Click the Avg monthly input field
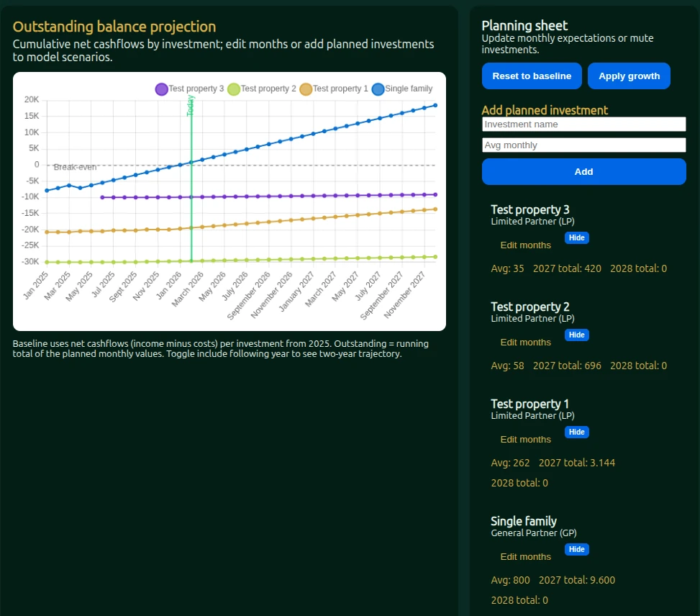 tap(583, 145)
